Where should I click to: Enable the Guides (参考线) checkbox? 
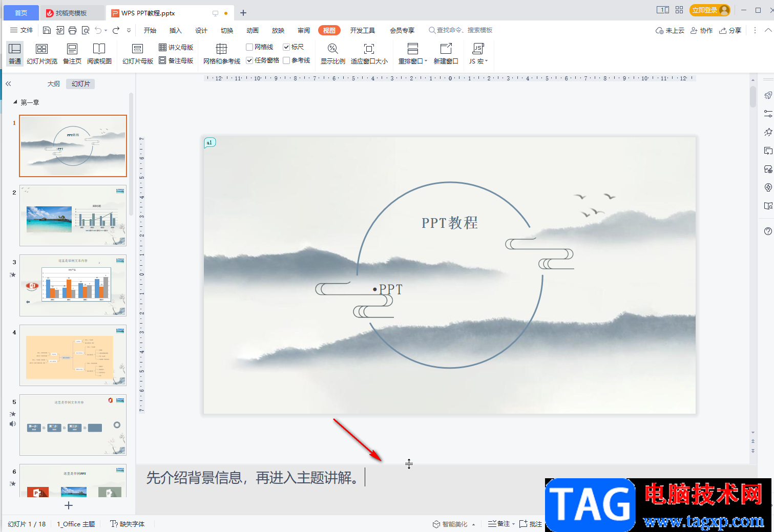[x=297, y=60]
